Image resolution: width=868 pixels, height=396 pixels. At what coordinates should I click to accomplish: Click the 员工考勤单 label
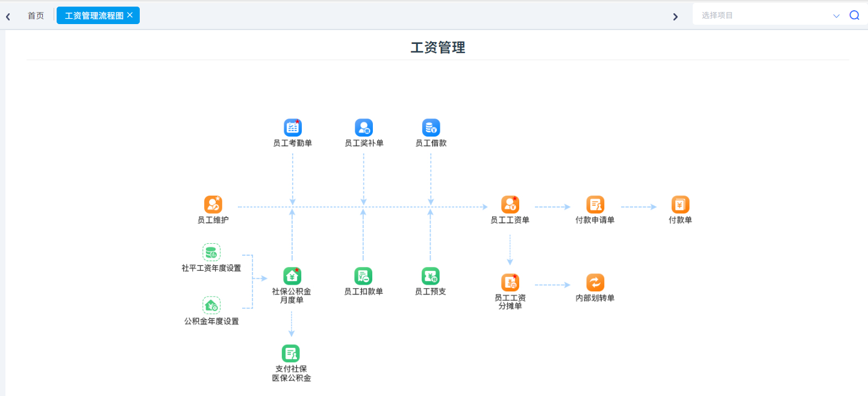coord(293,143)
